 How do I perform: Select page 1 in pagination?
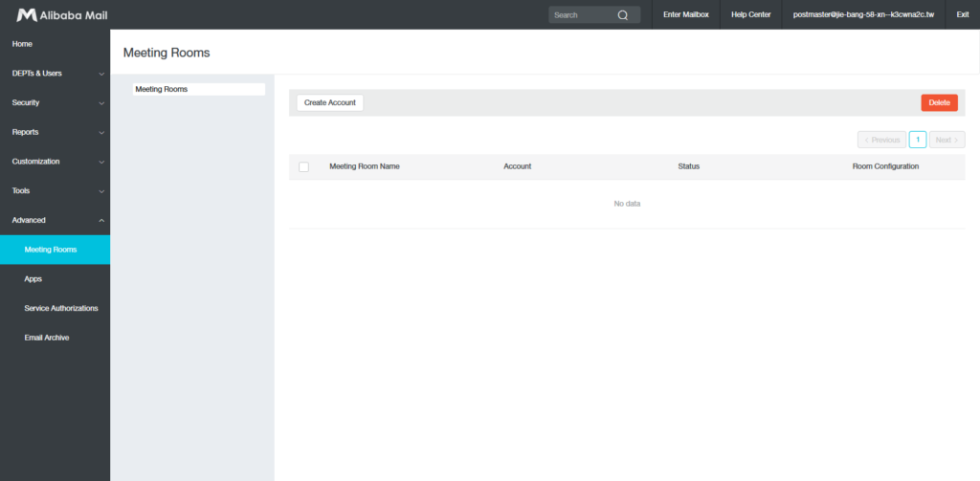click(x=918, y=140)
